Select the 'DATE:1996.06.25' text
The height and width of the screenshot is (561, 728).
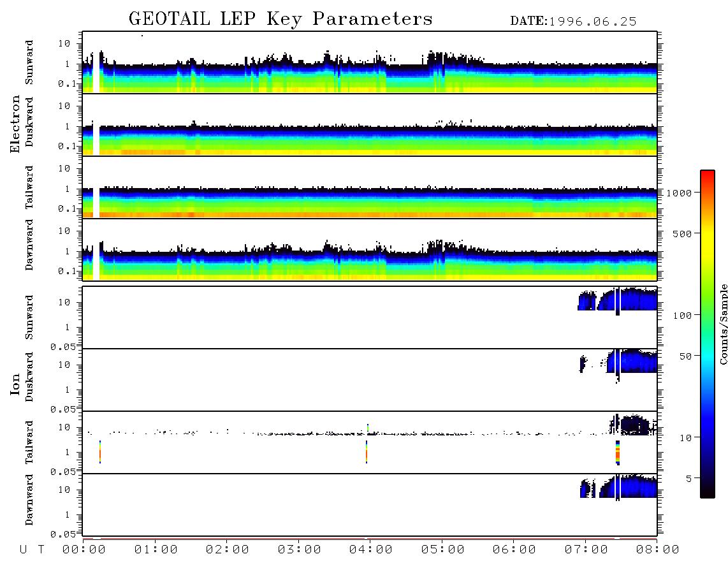(x=573, y=22)
